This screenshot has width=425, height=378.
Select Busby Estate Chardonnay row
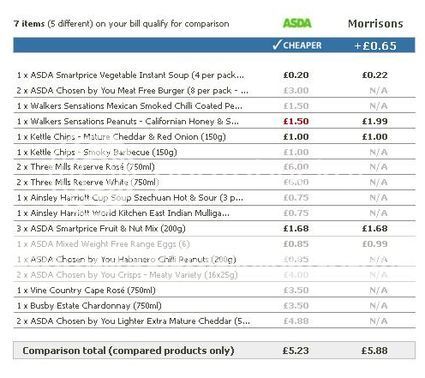pos(214,306)
